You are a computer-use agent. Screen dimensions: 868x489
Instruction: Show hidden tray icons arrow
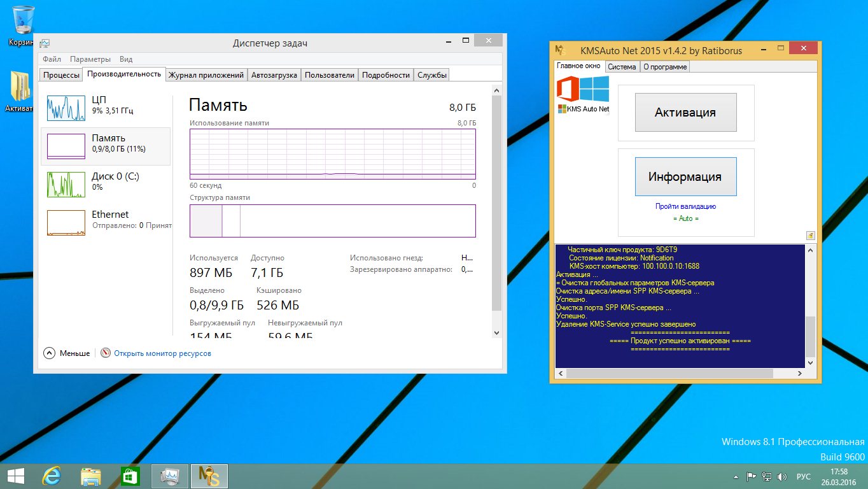[736, 476]
